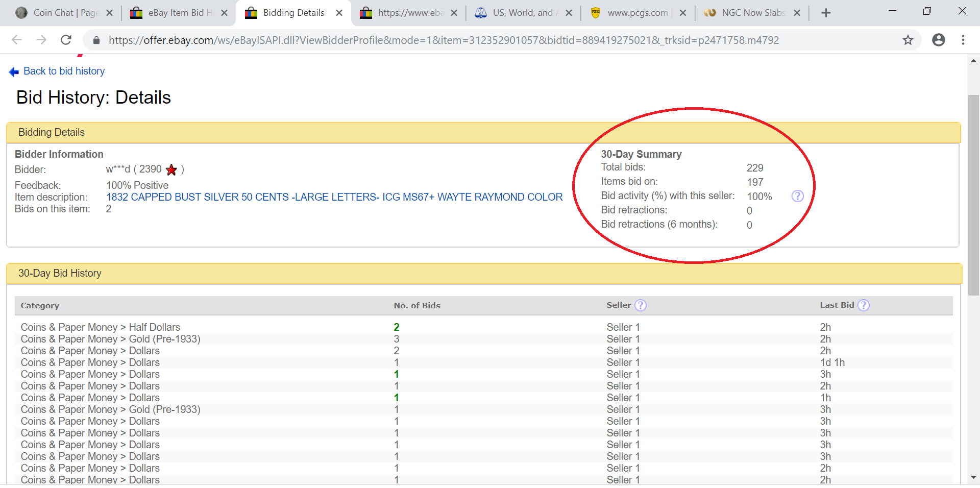This screenshot has height=488, width=980.
Task: Click the Total bids value 229
Action: pos(755,168)
